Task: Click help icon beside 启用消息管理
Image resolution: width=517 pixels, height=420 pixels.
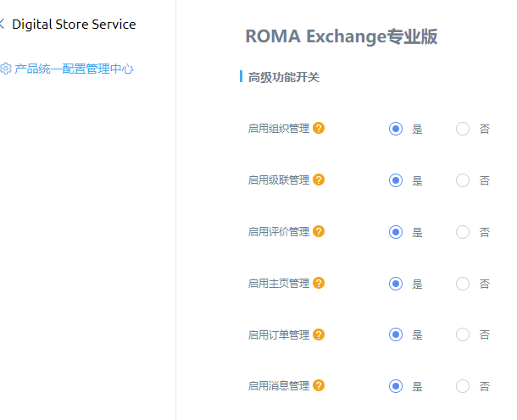Action: [319, 385]
